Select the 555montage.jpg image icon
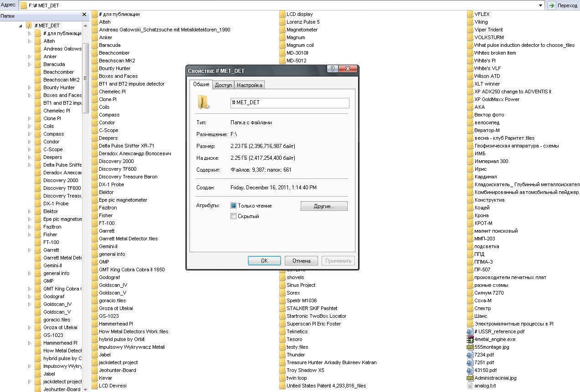This screenshot has height=392, width=580. [x=470, y=347]
